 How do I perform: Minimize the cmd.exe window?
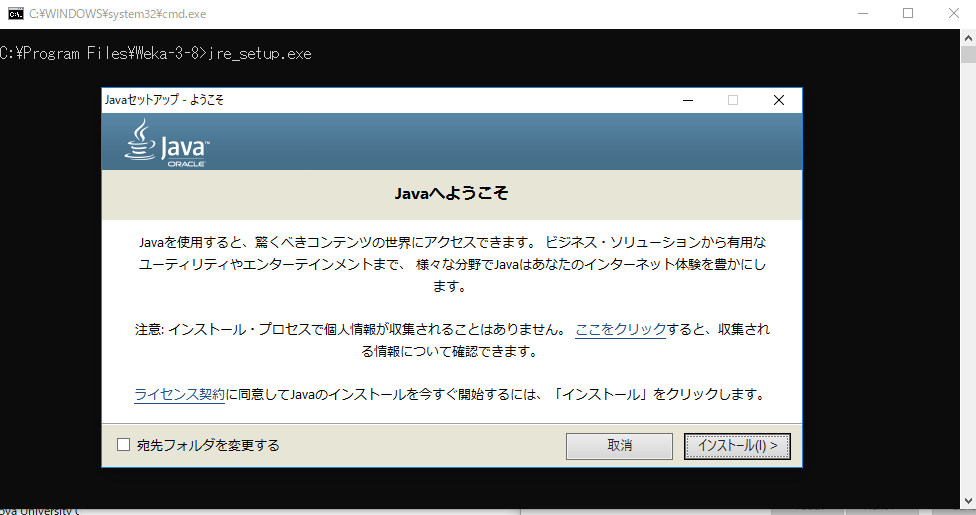863,14
